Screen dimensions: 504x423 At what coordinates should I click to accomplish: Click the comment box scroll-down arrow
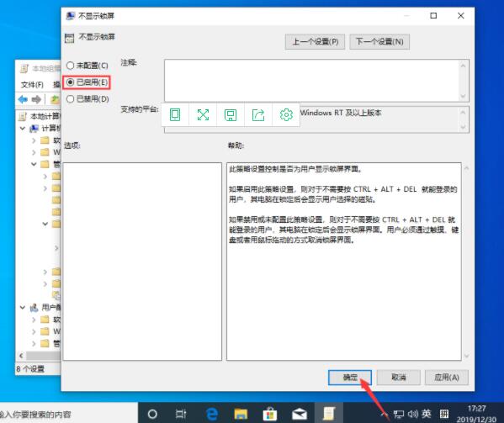tap(463, 96)
